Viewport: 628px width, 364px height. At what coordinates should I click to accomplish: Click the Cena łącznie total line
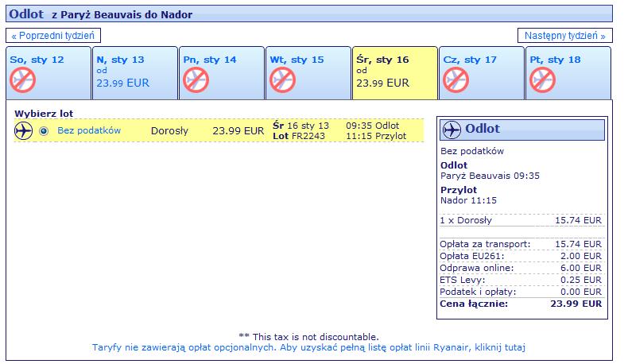(521, 304)
